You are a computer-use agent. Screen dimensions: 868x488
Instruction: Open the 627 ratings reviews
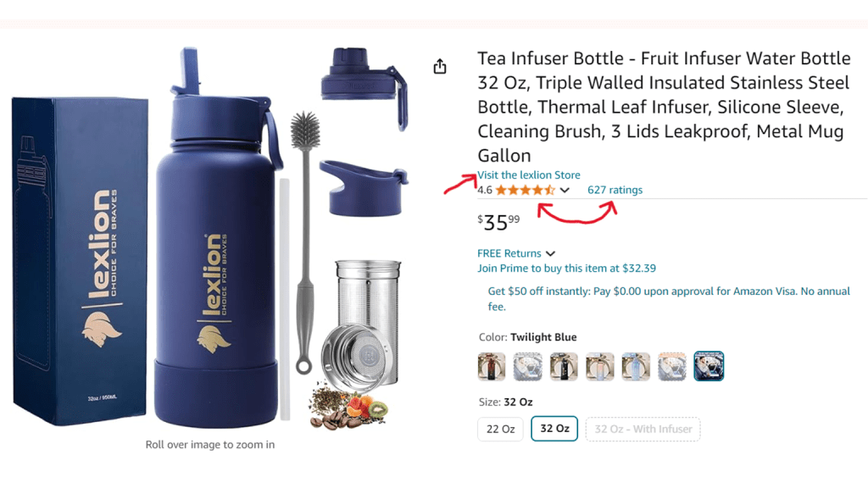[615, 190]
